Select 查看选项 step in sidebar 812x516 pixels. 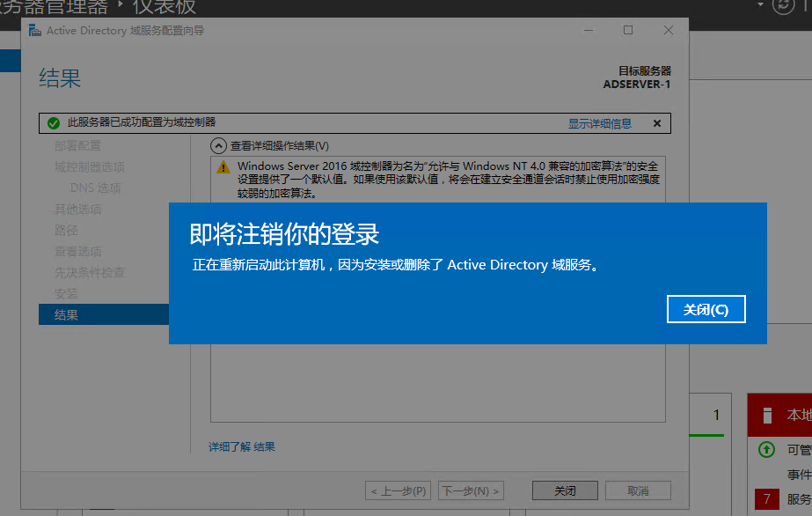click(77, 251)
